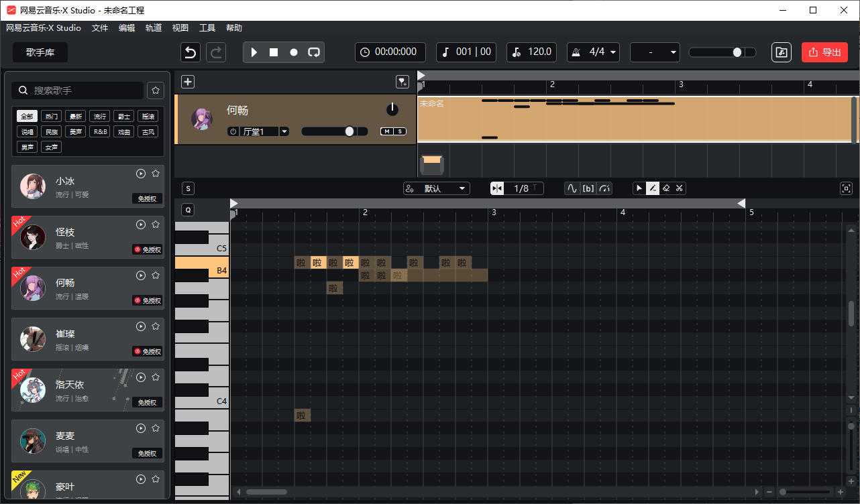860x504 pixels.
Task: Open the 歌手库 singer library
Action: coord(40,52)
